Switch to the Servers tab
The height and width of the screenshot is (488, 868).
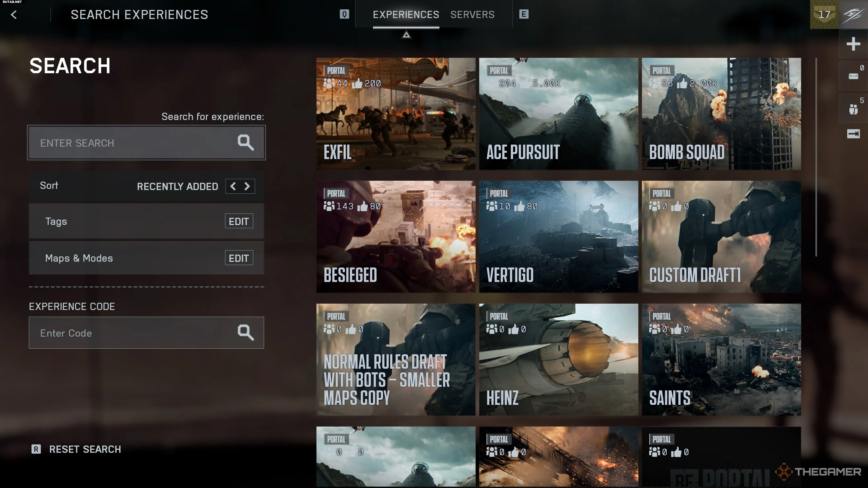click(472, 14)
